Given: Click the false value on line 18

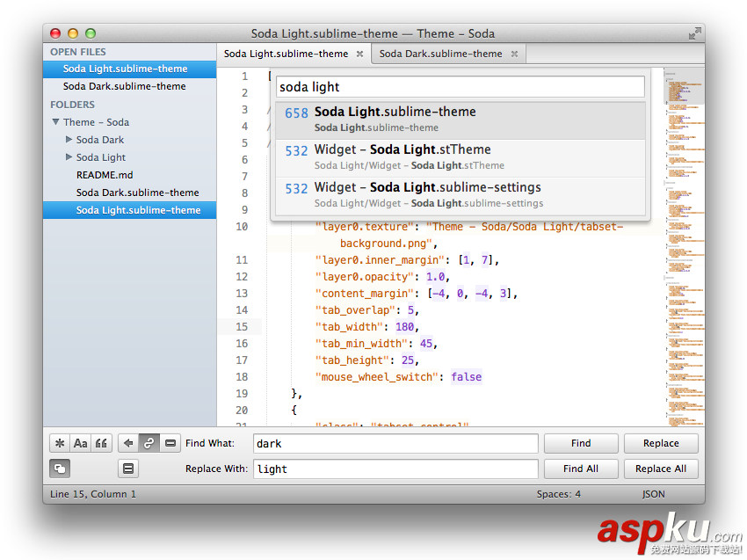Looking at the screenshot, I should tap(467, 377).
